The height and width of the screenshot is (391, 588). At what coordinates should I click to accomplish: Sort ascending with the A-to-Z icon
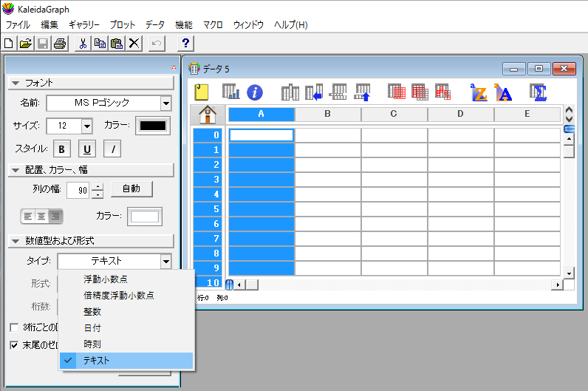(x=479, y=92)
